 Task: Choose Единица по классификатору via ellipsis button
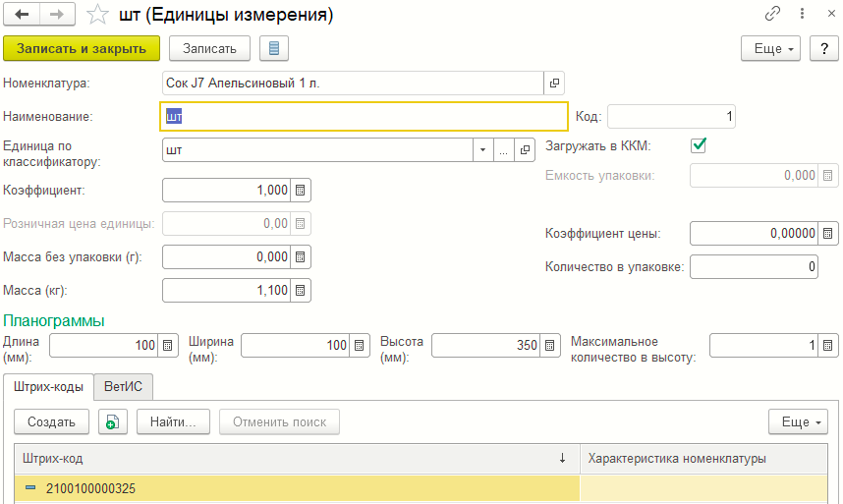tap(503, 150)
